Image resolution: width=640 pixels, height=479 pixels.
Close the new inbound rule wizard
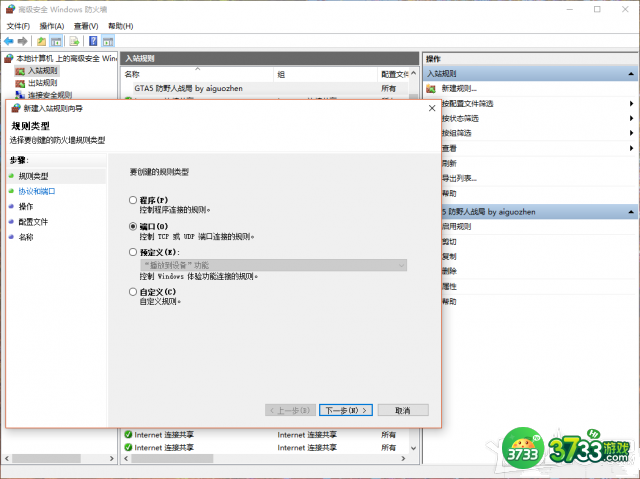point(432,108)
